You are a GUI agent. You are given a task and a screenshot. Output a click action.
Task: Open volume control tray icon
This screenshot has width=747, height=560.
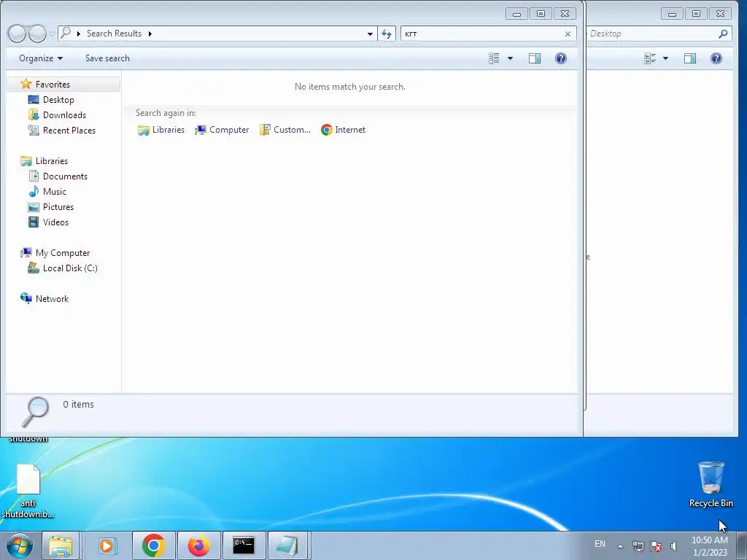673,546
